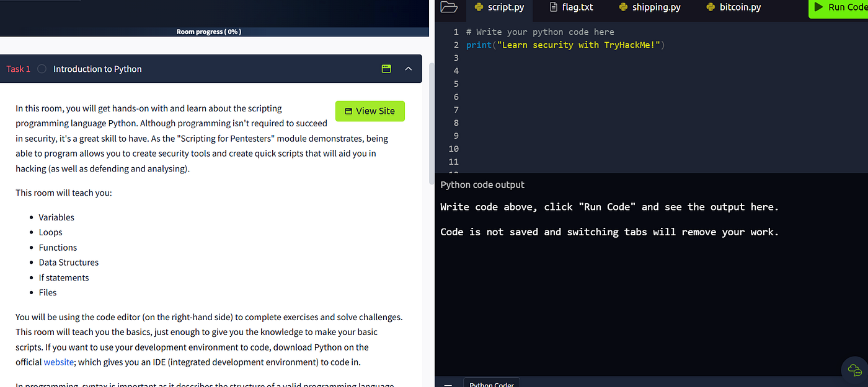Viewport: 868px width, 387px height.
Task: Click the 'Write code above' output message
Action: (609, 207)
